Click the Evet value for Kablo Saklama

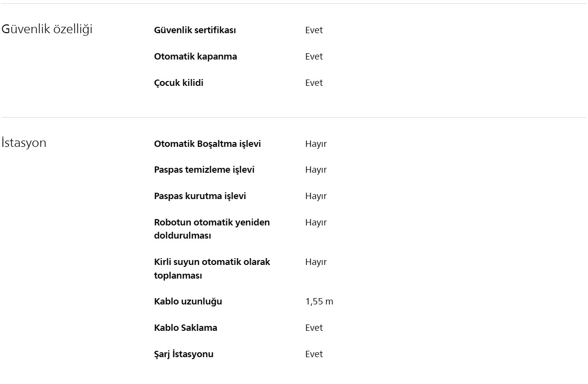click(314, 328)
